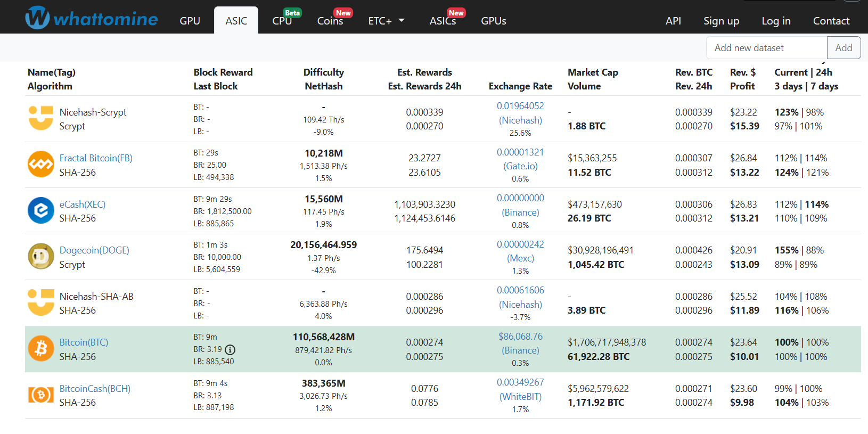Click the Nicehash-SHA-AB logo icon
Screen dimensions: 868x434
41,302
